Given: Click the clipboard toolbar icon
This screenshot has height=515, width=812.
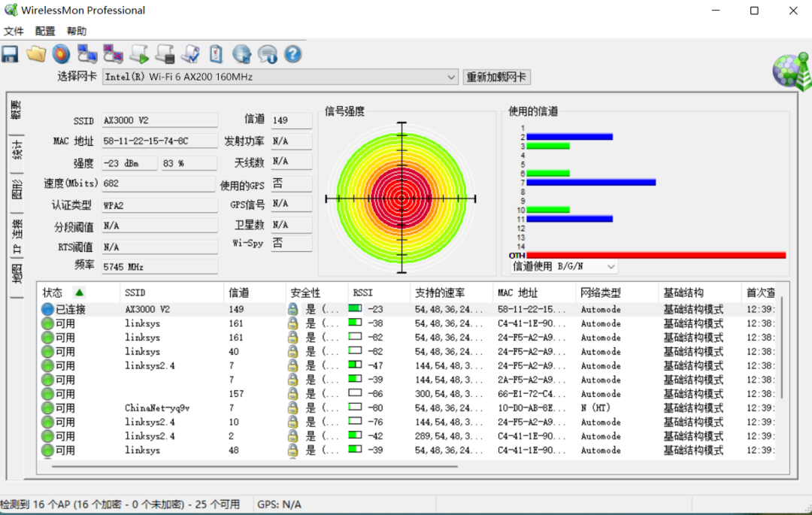Looking at the screenshot, I should [x=216, y=54].
